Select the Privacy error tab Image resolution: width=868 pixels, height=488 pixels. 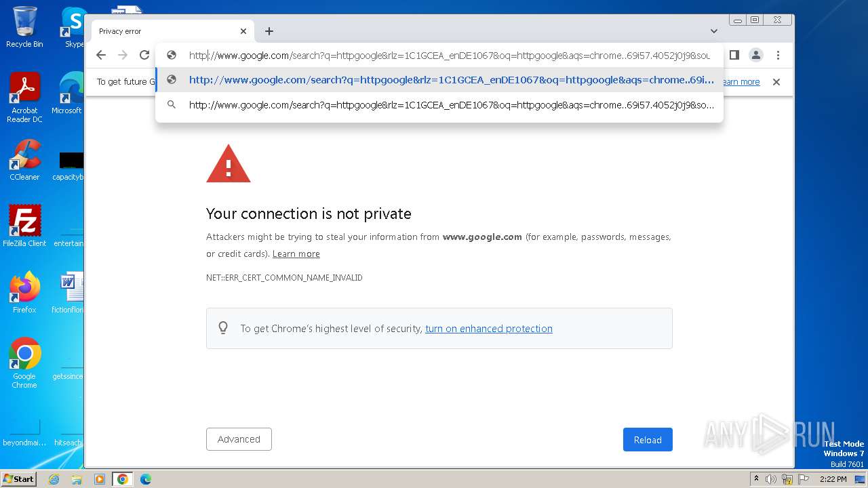pos(173,31)
